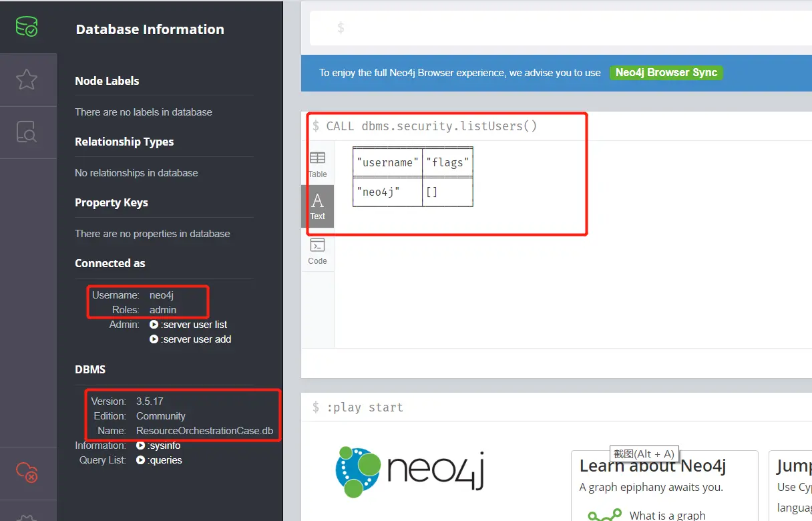Click "There are no properties in database" text
This screenshot has height=521, width=812.
pos(152,234)
